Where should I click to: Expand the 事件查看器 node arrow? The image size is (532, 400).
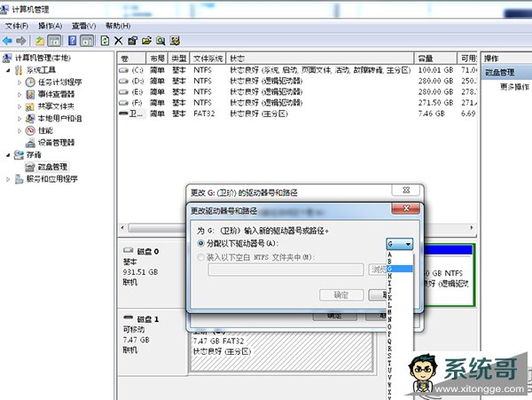[20, 94]
